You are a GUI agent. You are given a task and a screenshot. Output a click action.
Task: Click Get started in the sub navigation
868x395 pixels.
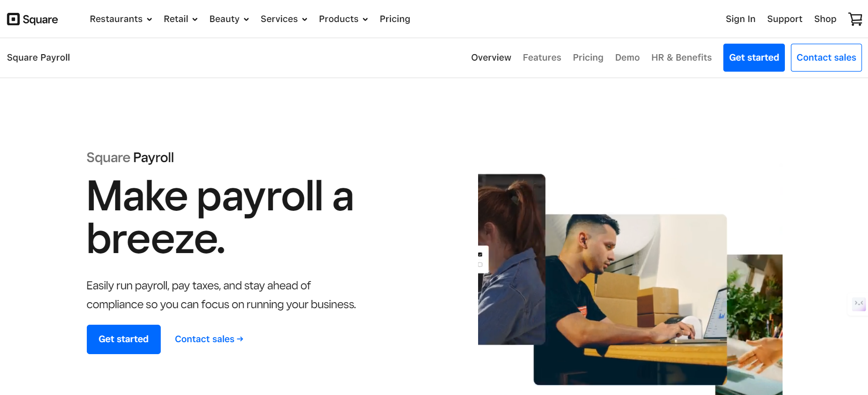[754, 57]
